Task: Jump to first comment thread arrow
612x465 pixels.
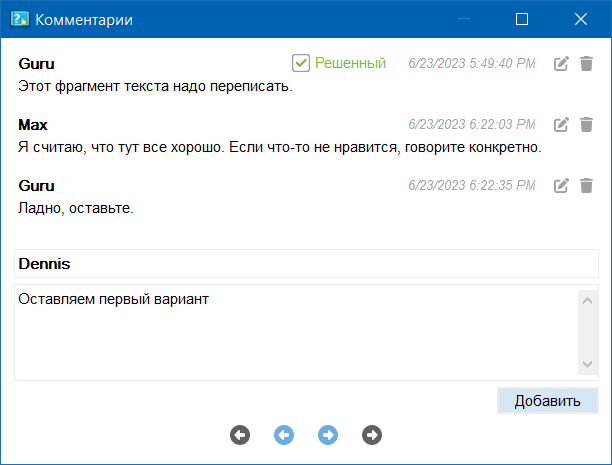Action: click(x=240, y=435)
